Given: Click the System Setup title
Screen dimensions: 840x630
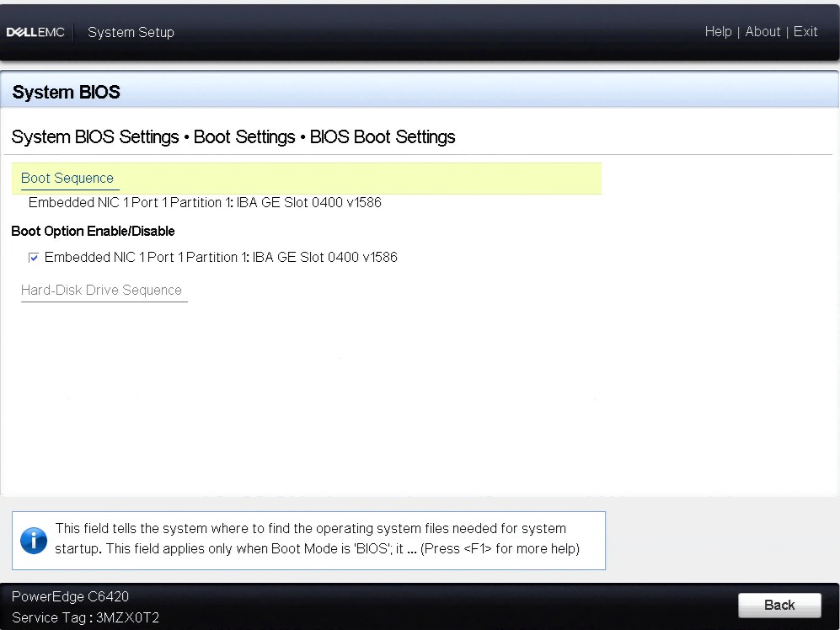Looking at the screenshot, I should pyautogui.click(x=131, y=32).
